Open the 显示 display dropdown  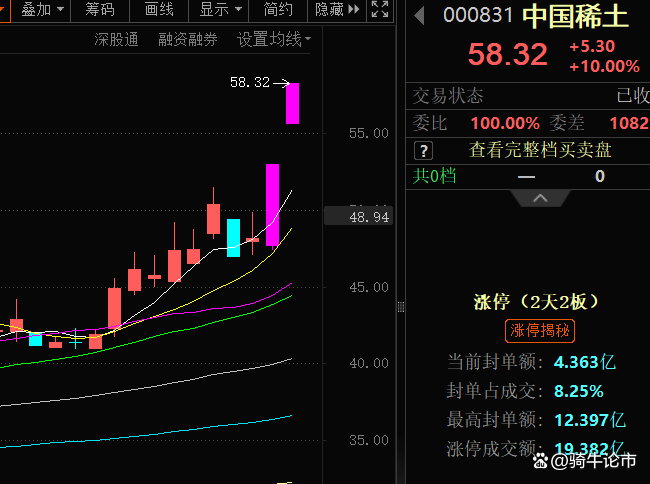(220, 9)
